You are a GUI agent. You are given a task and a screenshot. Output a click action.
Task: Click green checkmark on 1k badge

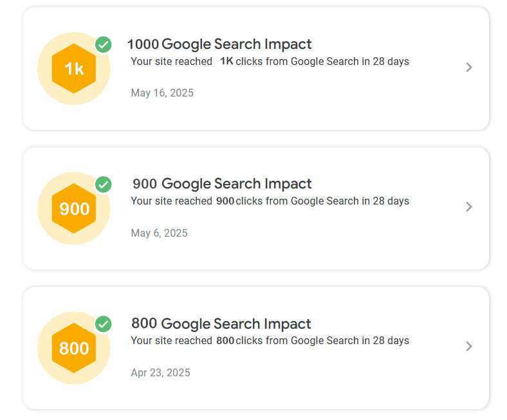pos(104,45)
